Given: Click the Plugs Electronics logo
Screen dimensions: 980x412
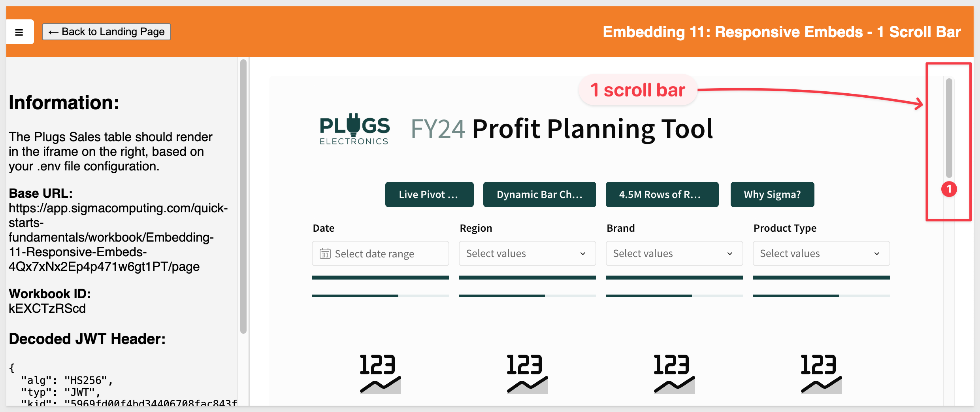Looking at the screenshot, I should point(354,129).
